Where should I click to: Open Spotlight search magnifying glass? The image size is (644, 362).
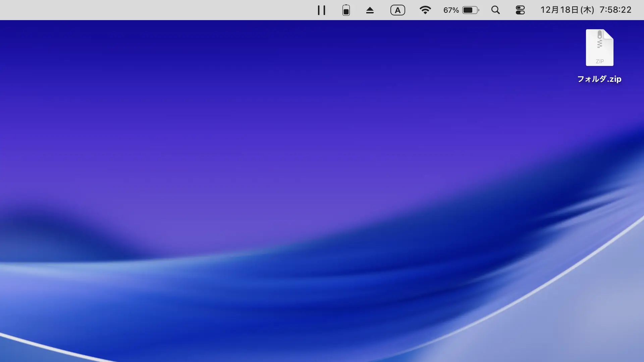tap(495, 10)
